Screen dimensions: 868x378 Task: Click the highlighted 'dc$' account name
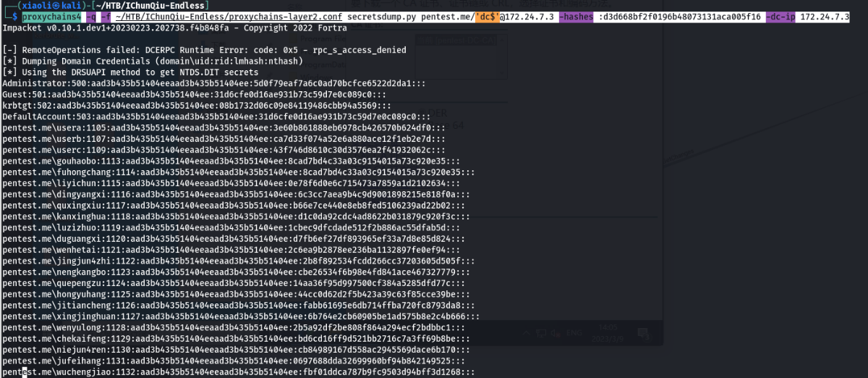[x=488, y=16]
